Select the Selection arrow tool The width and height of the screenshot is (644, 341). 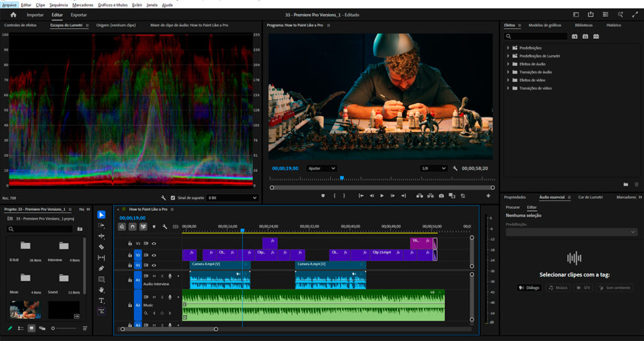(x=101, y=215)
